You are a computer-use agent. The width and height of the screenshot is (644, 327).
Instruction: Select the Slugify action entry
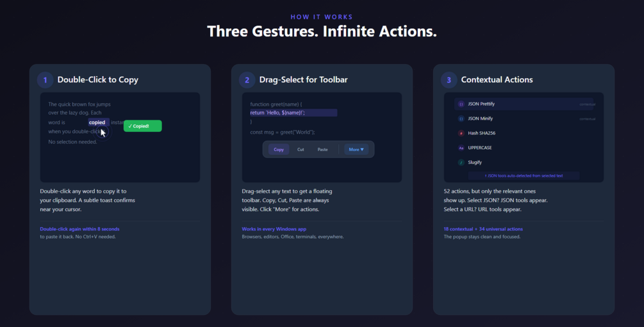(x=475, y=163)
